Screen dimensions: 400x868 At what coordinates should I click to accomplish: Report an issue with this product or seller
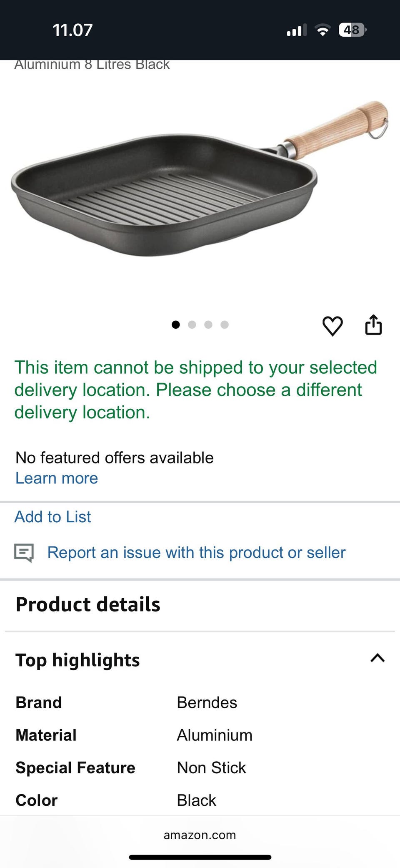pos(196,553)
